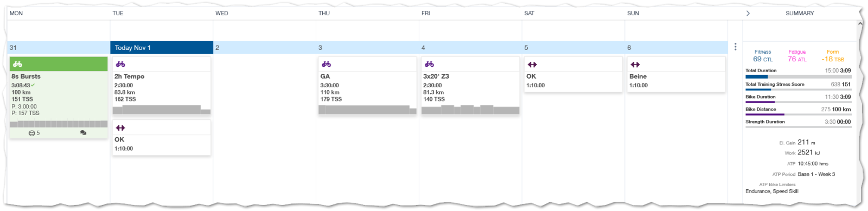Click the Total Duration progress bar
Viewport: 868px width, 211px height.
[798, 76]
